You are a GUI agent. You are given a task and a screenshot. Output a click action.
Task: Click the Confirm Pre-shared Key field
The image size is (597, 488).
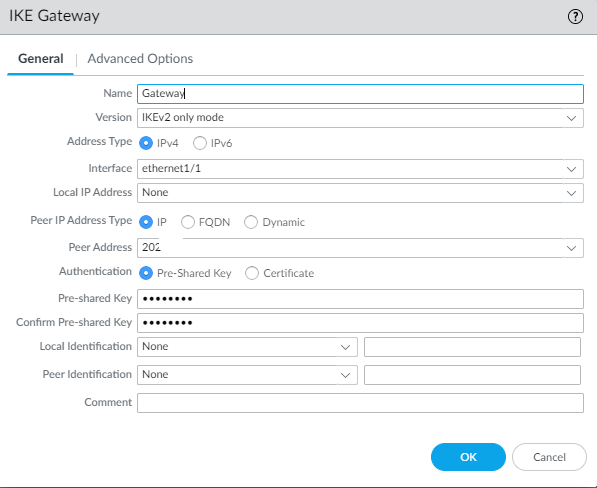(x=360, y=323)
